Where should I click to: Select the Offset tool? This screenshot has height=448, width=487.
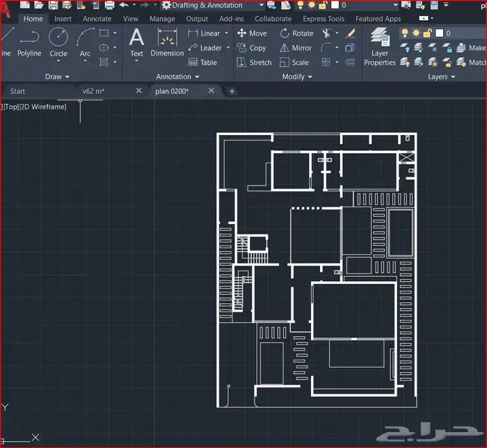[x=350, y=62]
